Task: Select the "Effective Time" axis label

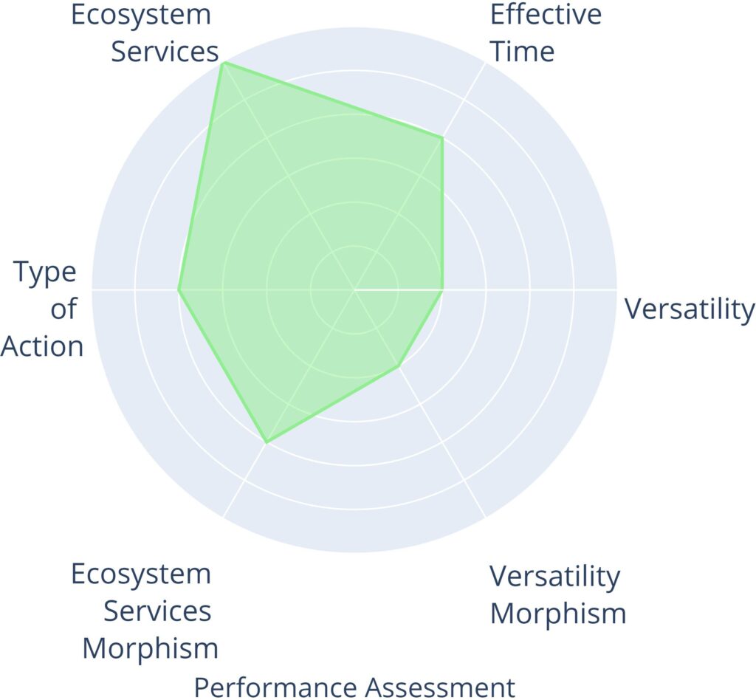Action: coord(545,33)
